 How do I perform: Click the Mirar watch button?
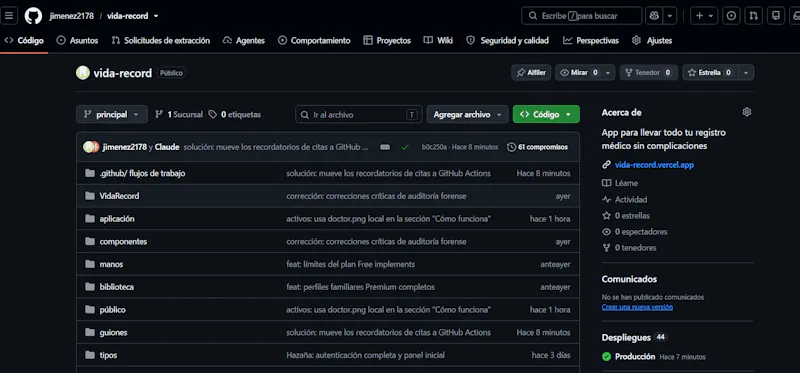pos(578,72)
